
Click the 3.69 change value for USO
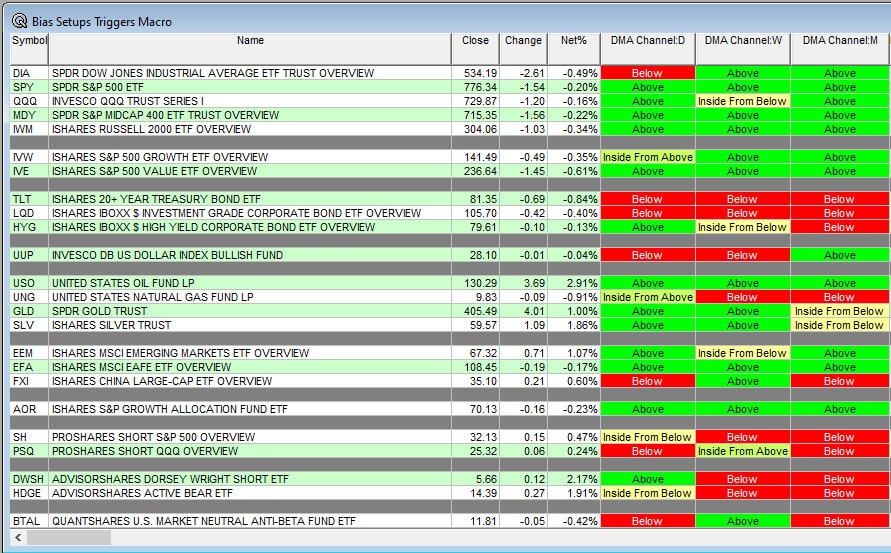click(x=523, y=283)
